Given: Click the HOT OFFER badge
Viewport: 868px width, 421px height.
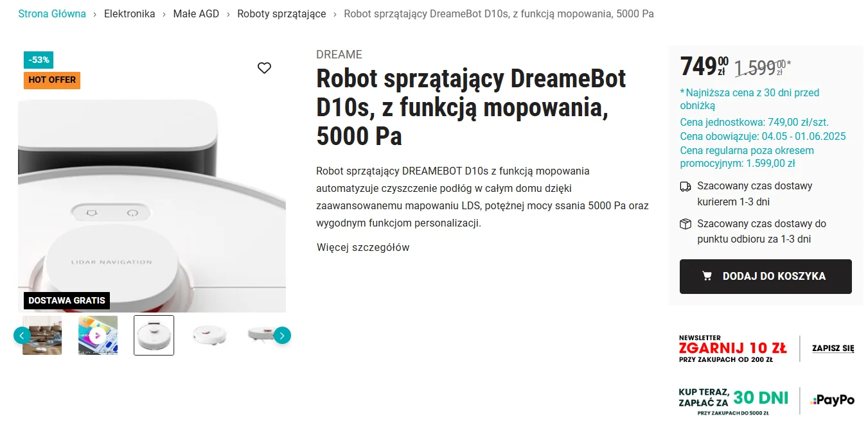Looking at the screenshot, I should [x=52, y=80].
